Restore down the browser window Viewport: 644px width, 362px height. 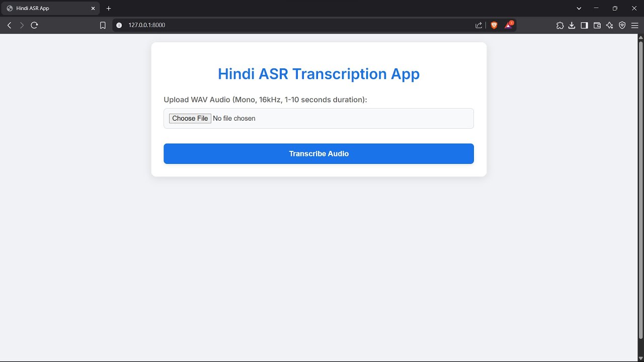click(x=615, y=9)
